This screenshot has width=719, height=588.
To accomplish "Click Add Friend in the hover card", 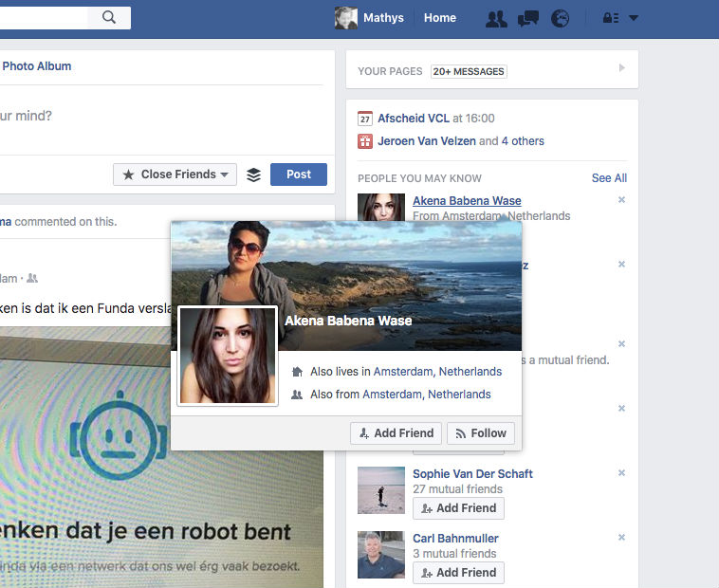I will pyautogui.click(x=395, y=433).
